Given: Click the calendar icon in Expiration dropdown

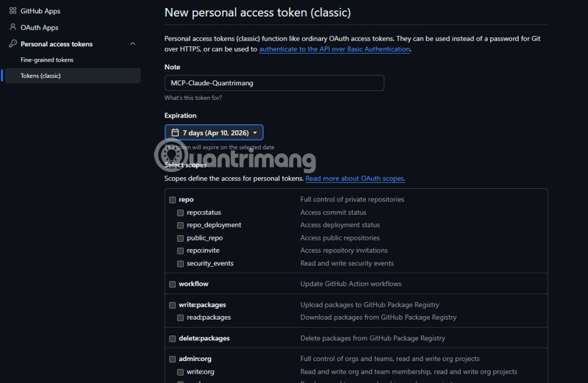Looking at the screenshot, I should (175, 133).
